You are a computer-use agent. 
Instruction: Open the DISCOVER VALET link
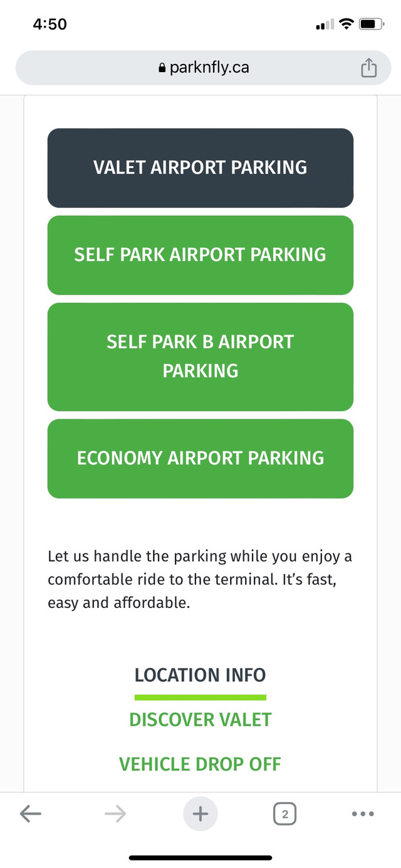click(200, 719)
